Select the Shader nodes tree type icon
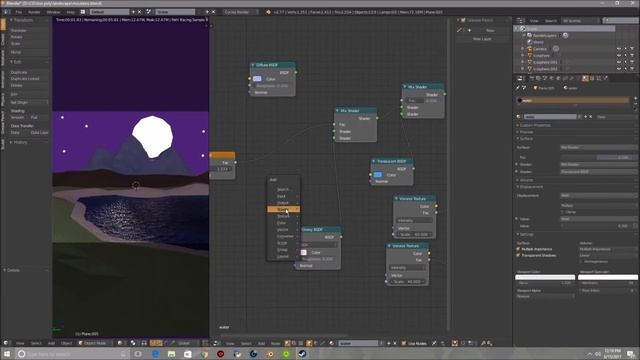 coord(287,343)
